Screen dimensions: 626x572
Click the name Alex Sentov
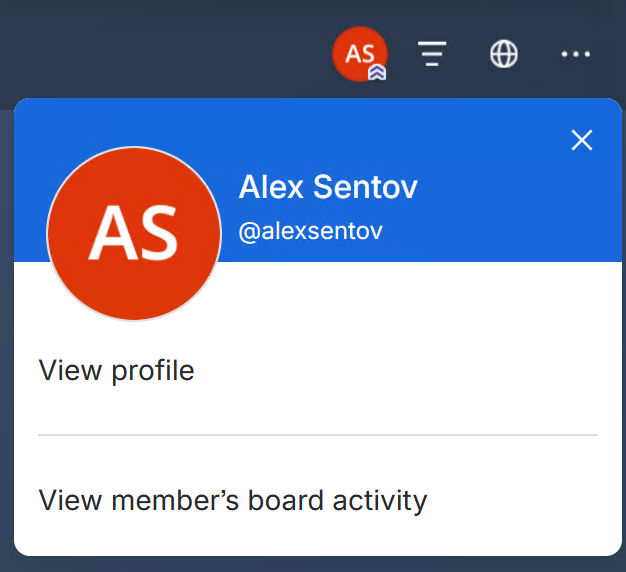click(328, 187)
